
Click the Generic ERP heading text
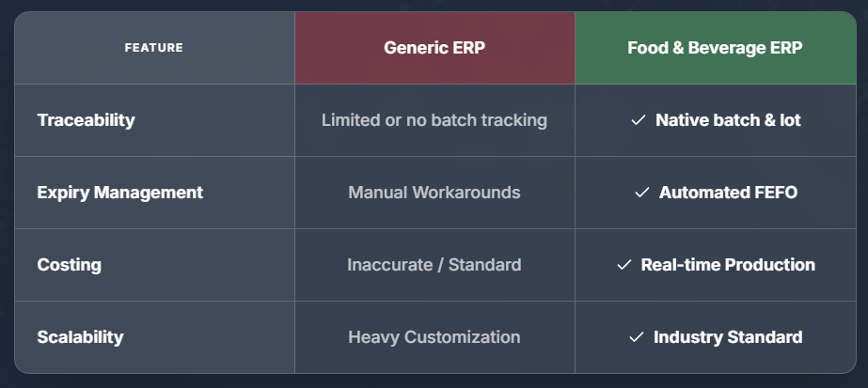pos(434,48)
